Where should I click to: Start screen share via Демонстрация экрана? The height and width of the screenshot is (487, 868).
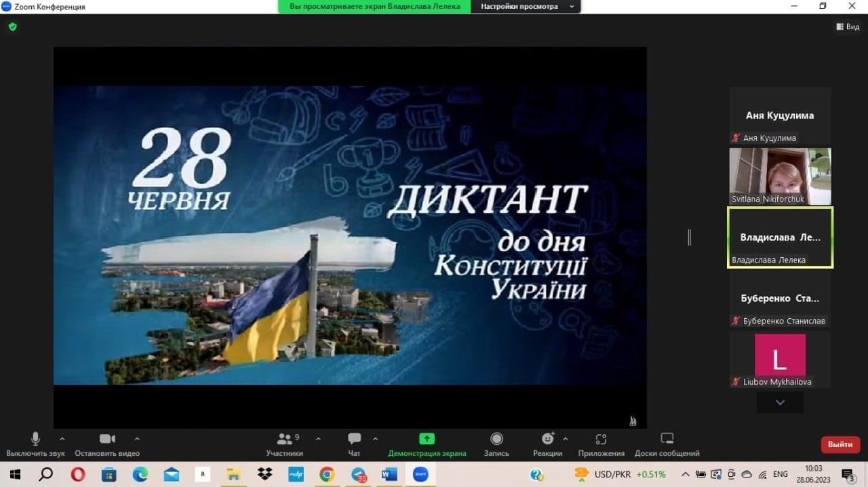tap(427, 444)
